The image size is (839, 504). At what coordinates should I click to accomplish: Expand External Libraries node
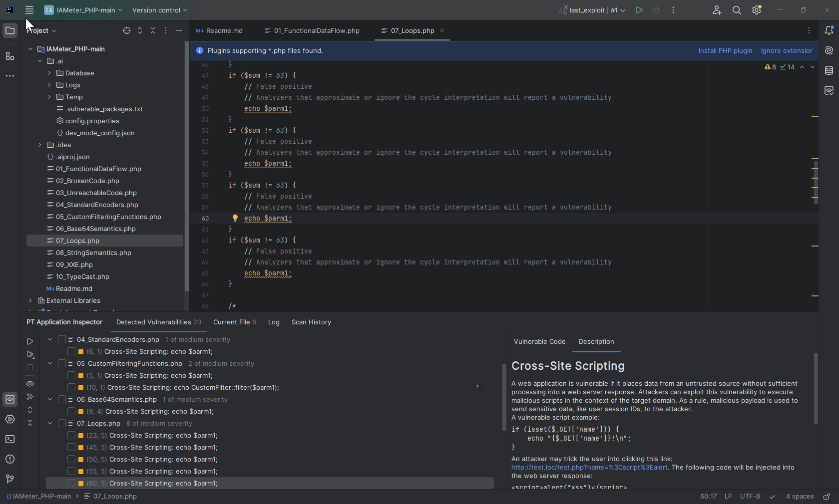(30, 300)
